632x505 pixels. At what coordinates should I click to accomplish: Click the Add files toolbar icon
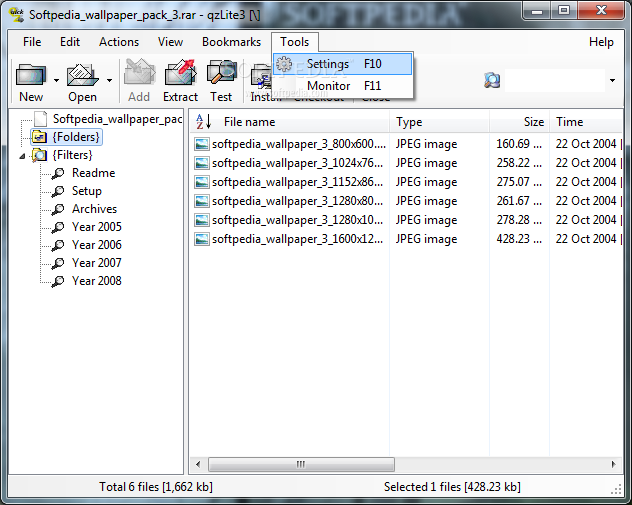pos(139,73)
